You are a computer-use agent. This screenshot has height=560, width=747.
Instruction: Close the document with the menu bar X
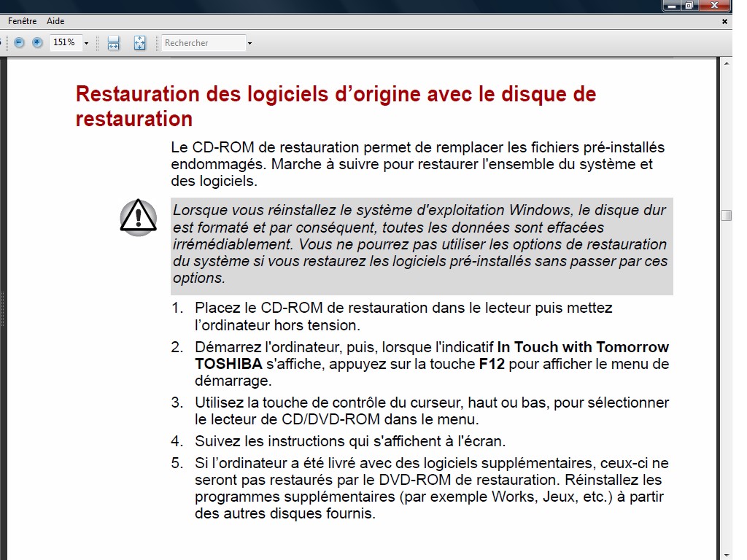[724, 22]
